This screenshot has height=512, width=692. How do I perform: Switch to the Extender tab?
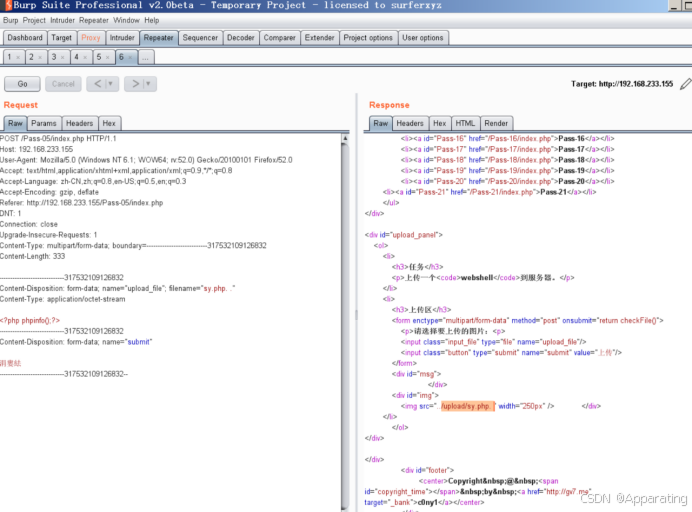tap(320, 38)
